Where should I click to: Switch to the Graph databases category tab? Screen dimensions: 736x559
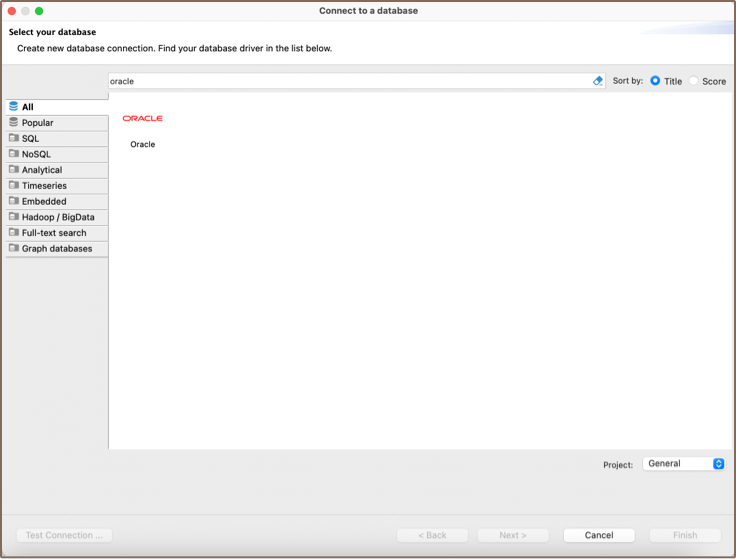pos(57,248)
